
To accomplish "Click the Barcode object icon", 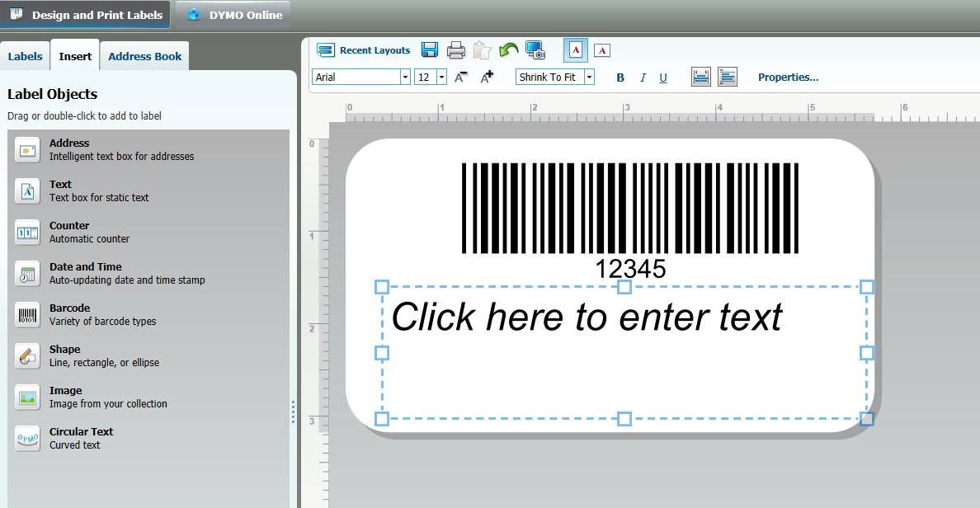I will [x=27, y=316].
